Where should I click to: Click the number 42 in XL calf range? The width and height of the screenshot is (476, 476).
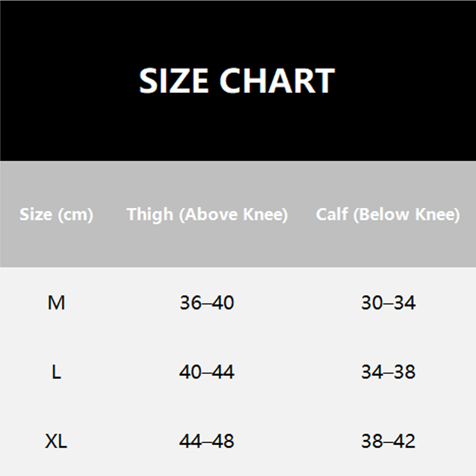(405, 441)
